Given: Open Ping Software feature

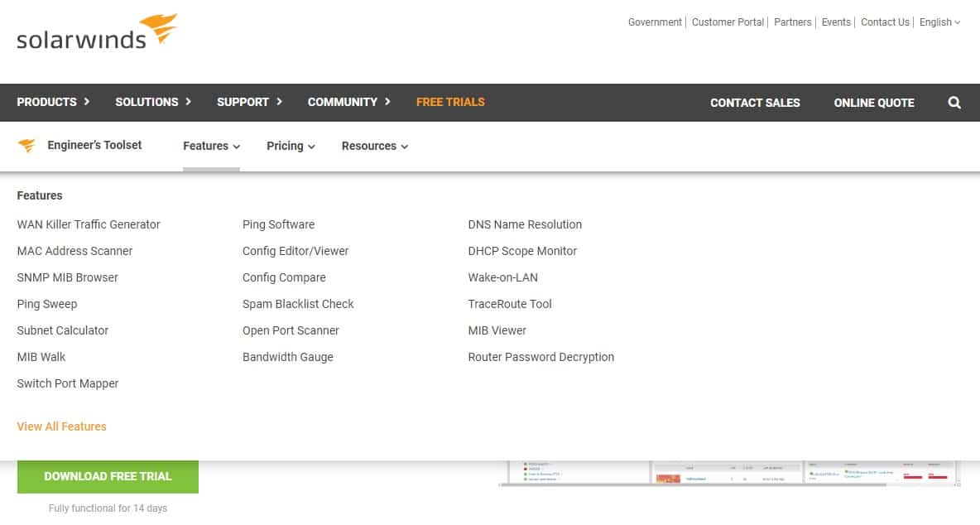Looking at the screenshot, I should (x=279, y=224).
